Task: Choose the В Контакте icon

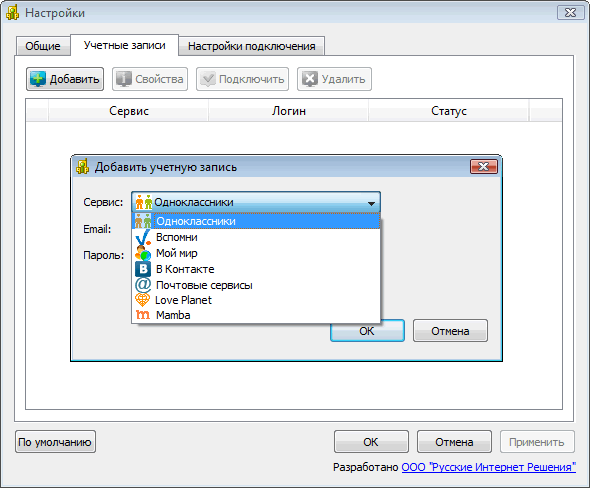Action: (x=143, y=269)
